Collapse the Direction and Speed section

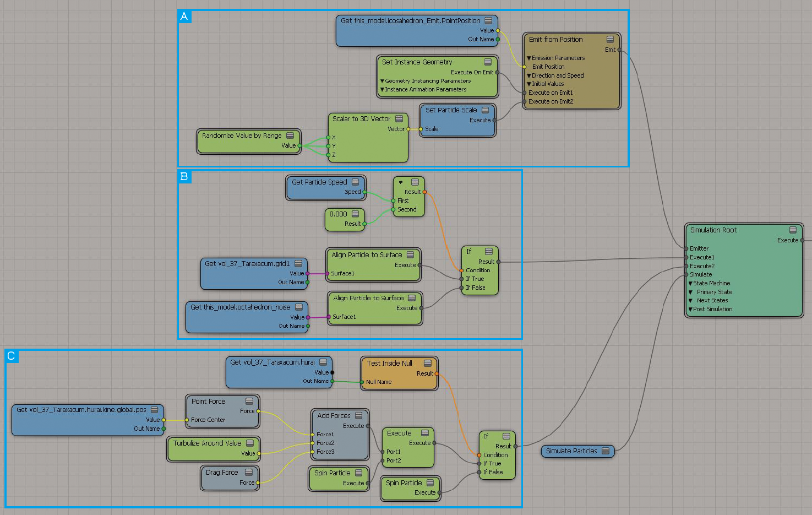click(529, 76)
